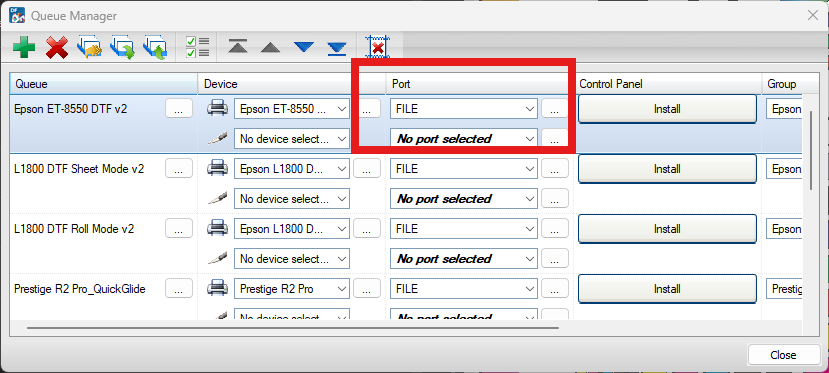Image resolution: width=829 pixels, height=373 pixels.
Task: Open FILE port dropdown for Epson ET-8550 queue
Action: [x=464, y=109]
